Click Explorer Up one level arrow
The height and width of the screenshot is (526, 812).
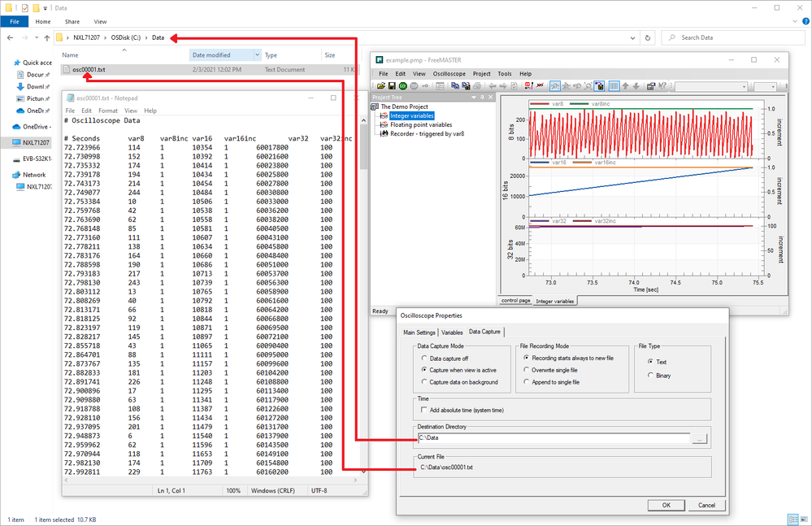pos(47,37)
